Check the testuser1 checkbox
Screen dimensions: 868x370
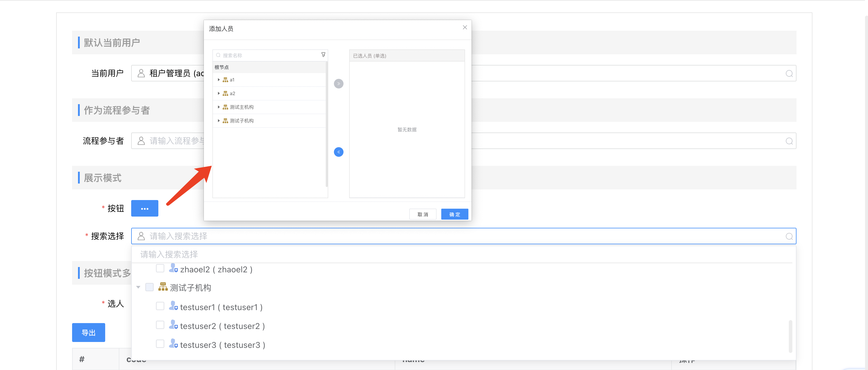tap(160, 306)
